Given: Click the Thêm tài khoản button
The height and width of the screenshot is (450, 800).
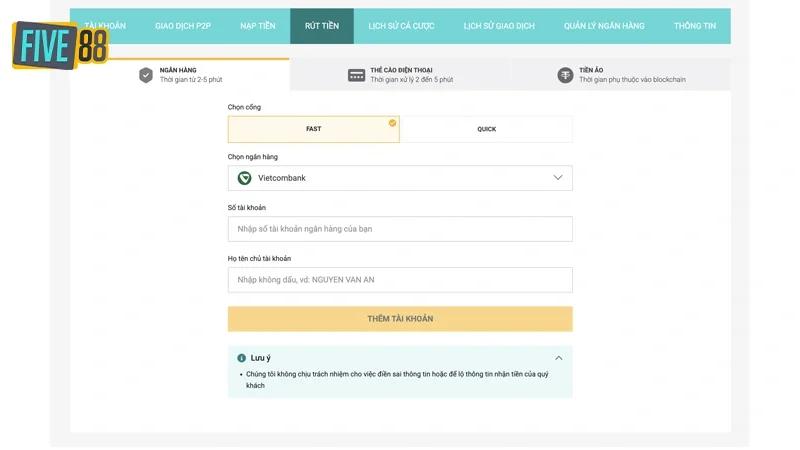Looking at the screenshot, I should [x=400, y=319].
